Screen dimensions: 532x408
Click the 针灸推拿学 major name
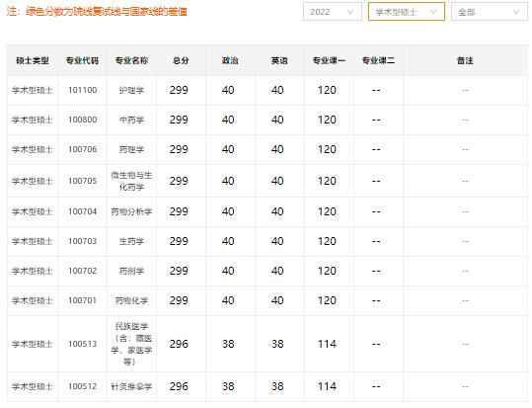[131, 386]
